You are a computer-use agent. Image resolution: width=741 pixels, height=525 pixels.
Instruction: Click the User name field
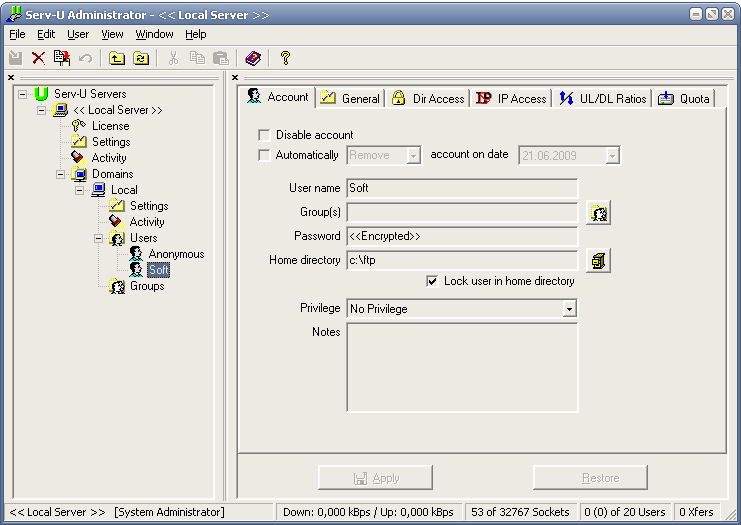click(462, 188)
